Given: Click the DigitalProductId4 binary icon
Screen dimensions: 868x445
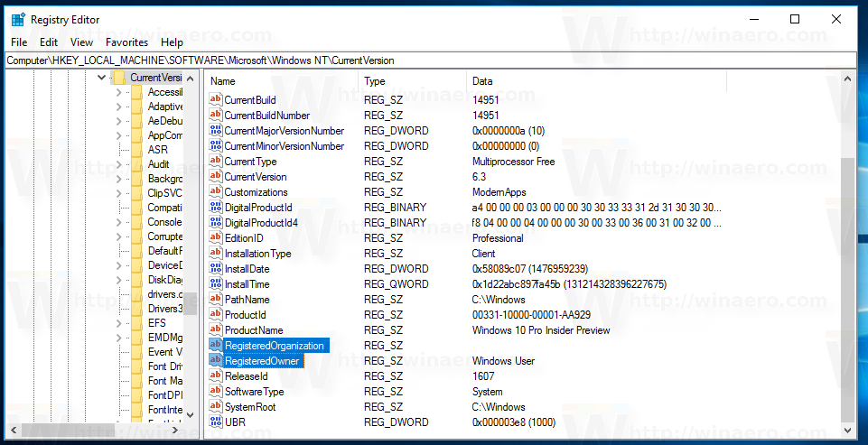Looking at the screenshot, I should point(215,222).
